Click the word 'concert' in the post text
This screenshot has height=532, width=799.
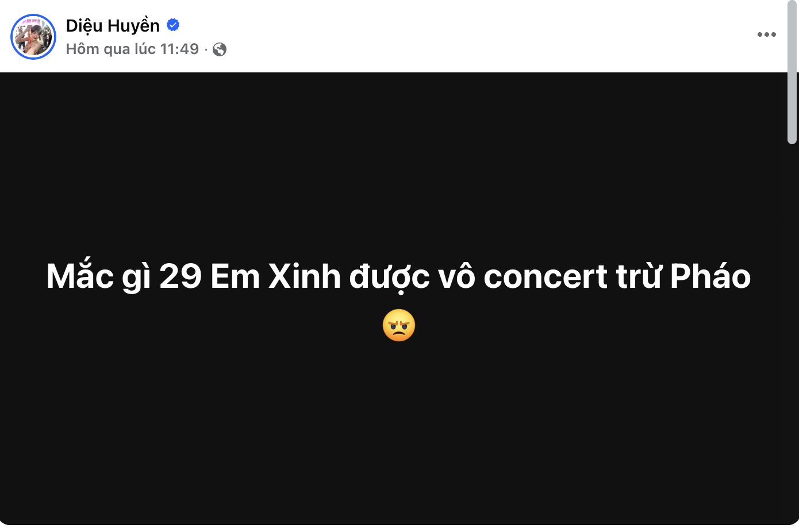point(546,276)
